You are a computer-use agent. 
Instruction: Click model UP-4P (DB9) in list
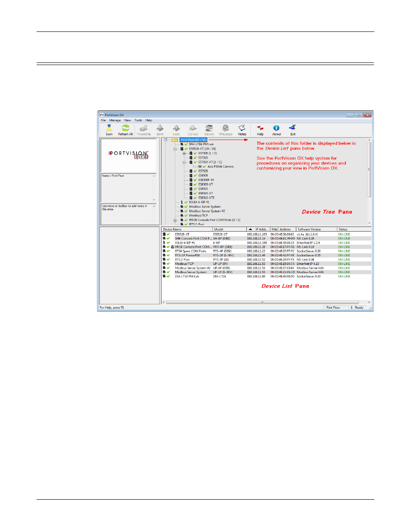coord(221,268)
